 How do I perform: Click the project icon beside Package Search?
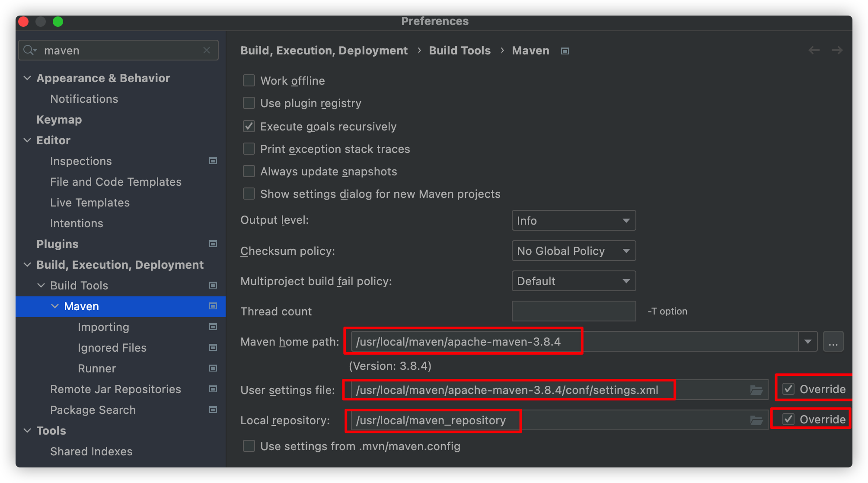[x=213, y=410]
